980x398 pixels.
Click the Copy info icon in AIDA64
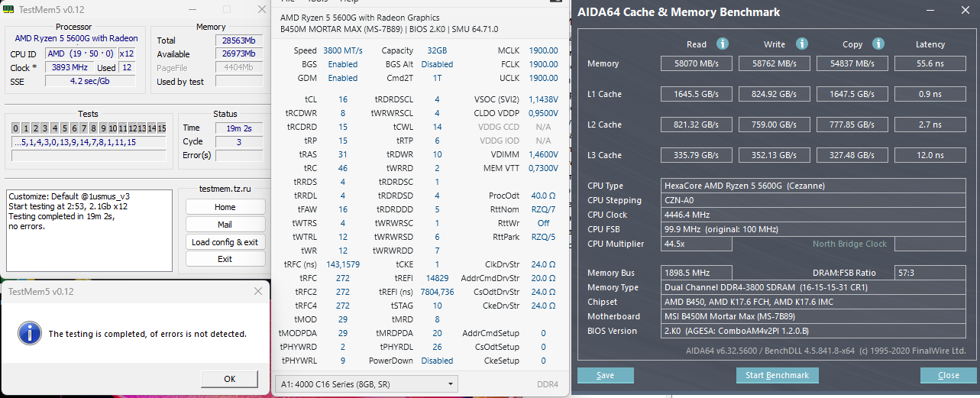[x=878, y=44]
